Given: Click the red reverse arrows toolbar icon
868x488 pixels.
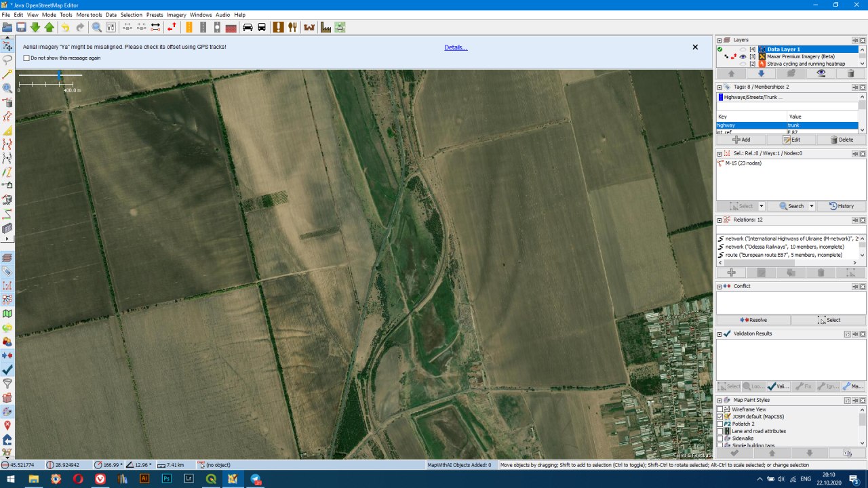Looking at the screenshot, I should pyautogui.click(x=172, y=27).
